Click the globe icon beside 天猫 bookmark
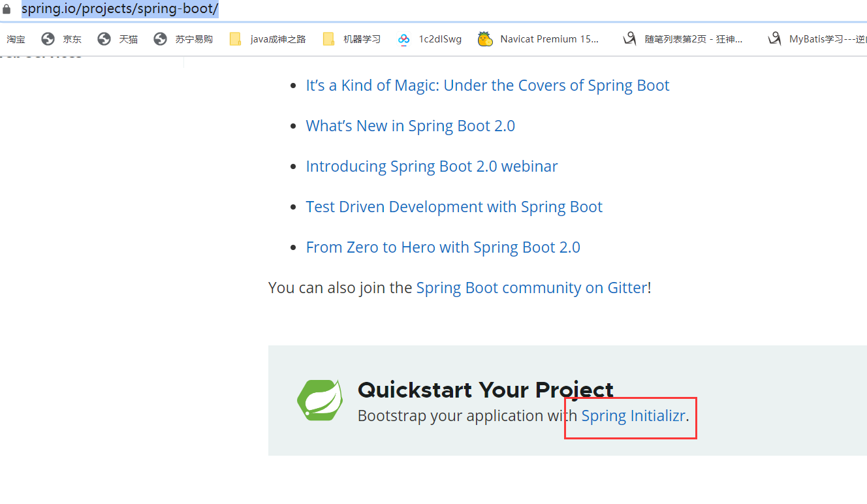The width and height of the screenshot is (867, 504). 104,39
